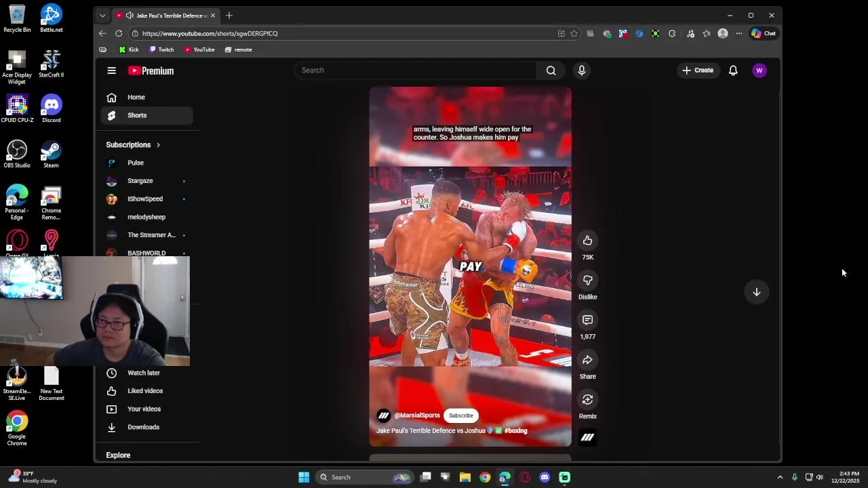This screenshot has height=488, width=868.
Task: Open the YouTube bookmark
Action: pyautogui.click(x=199, y=49)
